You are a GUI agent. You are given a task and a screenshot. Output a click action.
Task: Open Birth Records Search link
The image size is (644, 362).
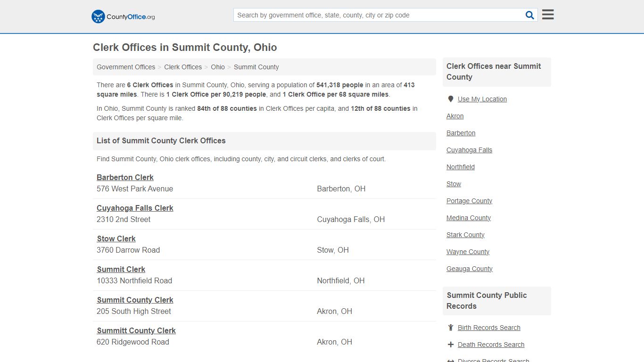tap(489, 328)
